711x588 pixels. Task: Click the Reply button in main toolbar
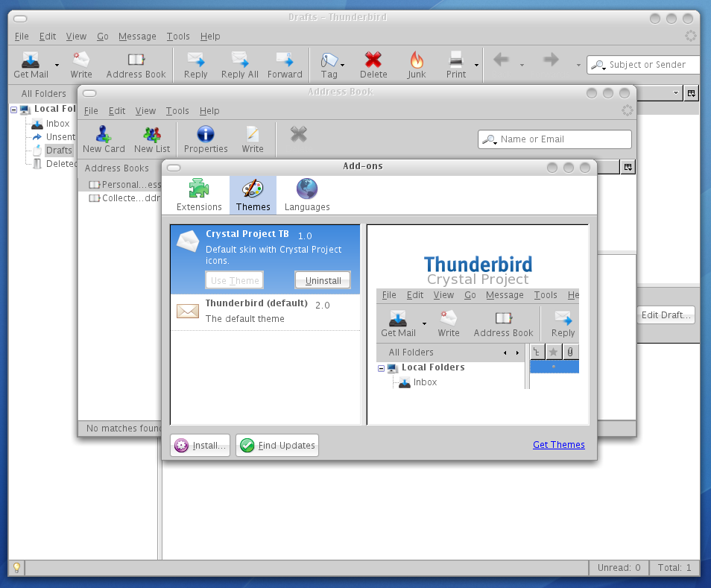[x=195, y=65]
